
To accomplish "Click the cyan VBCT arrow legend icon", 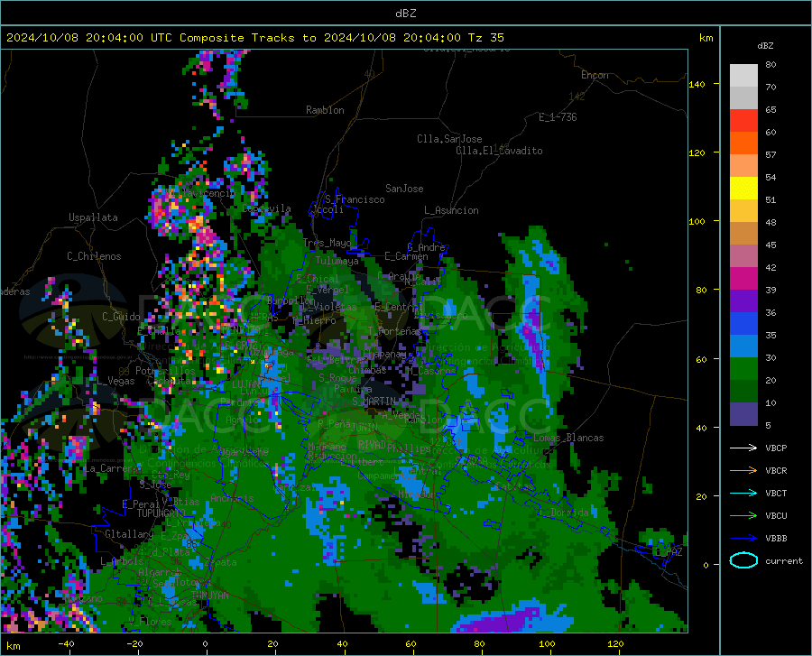I will pyautogui.click(x=743, y=493).
